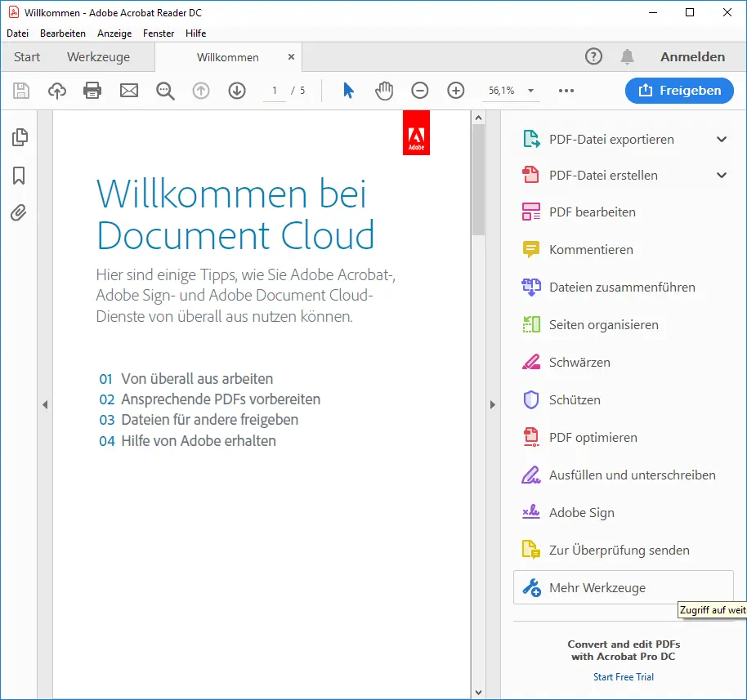The image size is (747, 700).
Task: Click the Anmelden sign-in button
Action: (x=693, y=56)
